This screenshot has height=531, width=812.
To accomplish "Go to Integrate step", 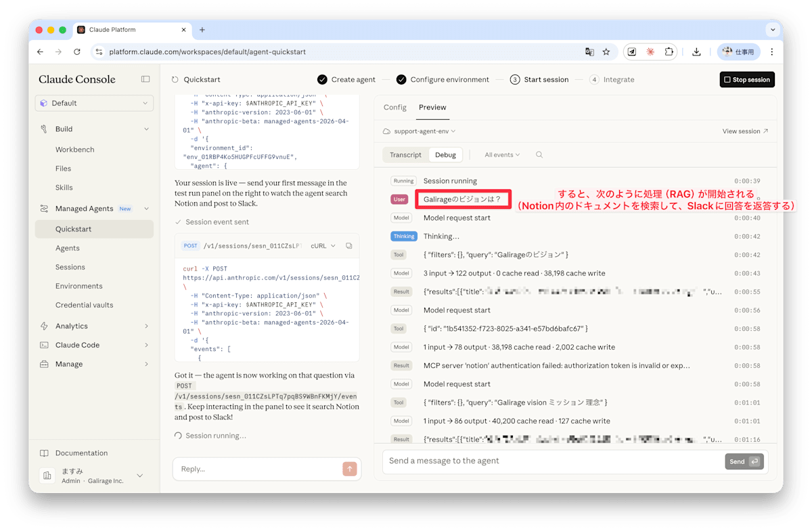I will pyautogui.click(x=612, y=79).
